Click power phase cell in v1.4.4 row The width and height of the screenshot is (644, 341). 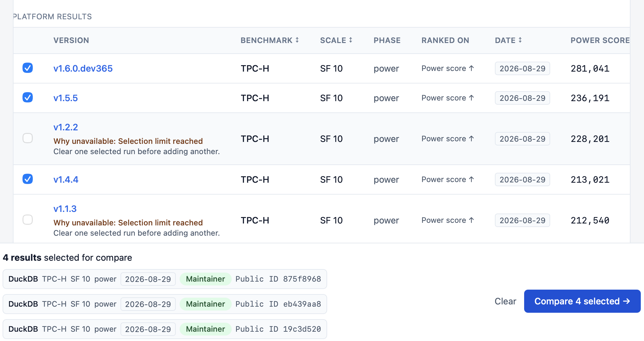pyautogui.click(x=386, y=179)
